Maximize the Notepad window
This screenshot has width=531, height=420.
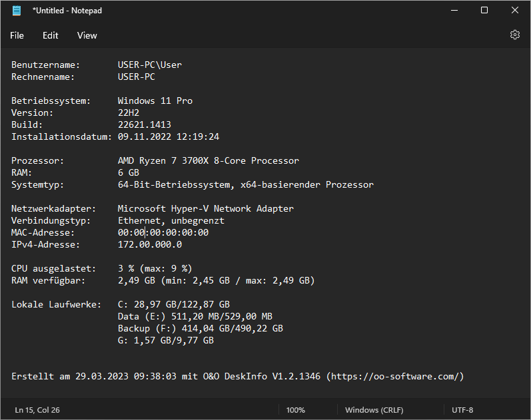point(484,11)
